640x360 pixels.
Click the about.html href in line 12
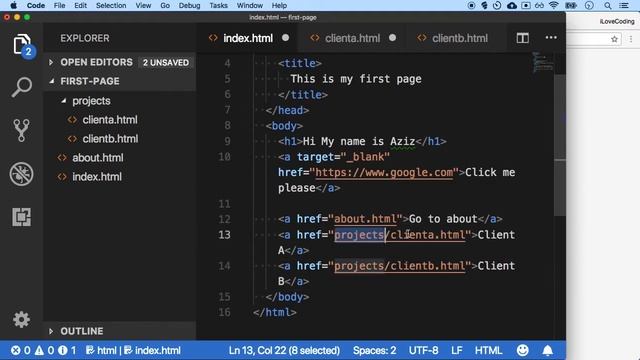365,219
